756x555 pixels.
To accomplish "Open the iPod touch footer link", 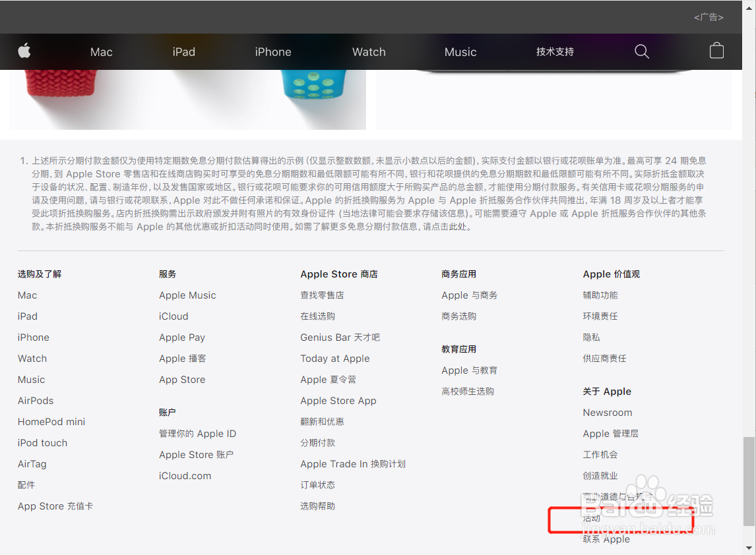I will click(x=42, y=443).
